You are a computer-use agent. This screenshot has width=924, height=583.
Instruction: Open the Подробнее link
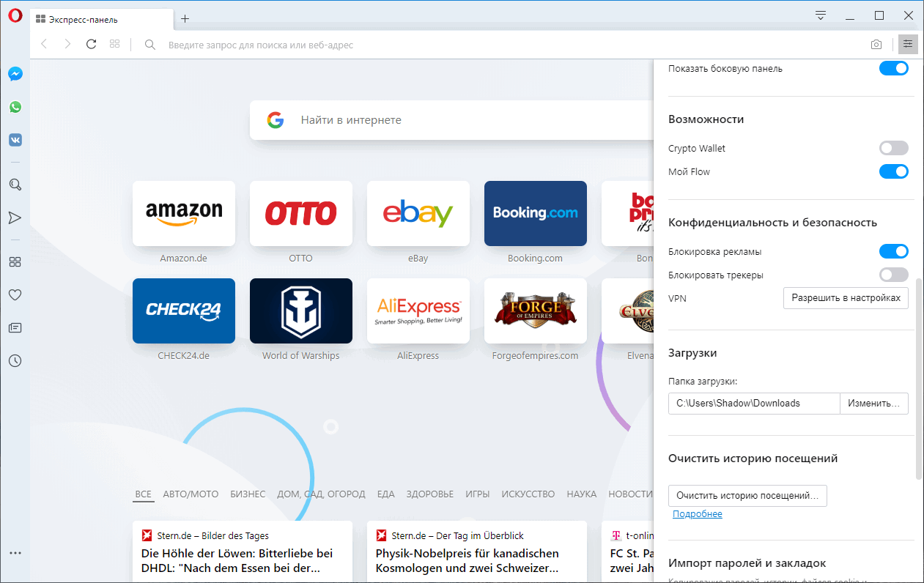coord(698,514)
